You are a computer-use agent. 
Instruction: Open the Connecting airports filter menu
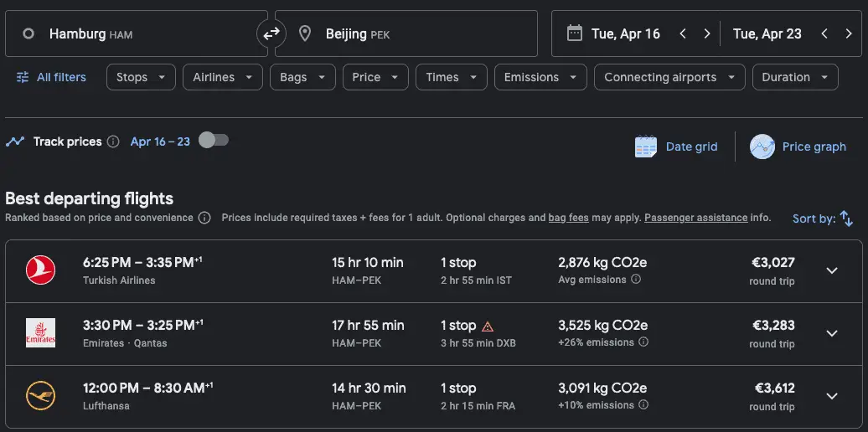point(669,77)
